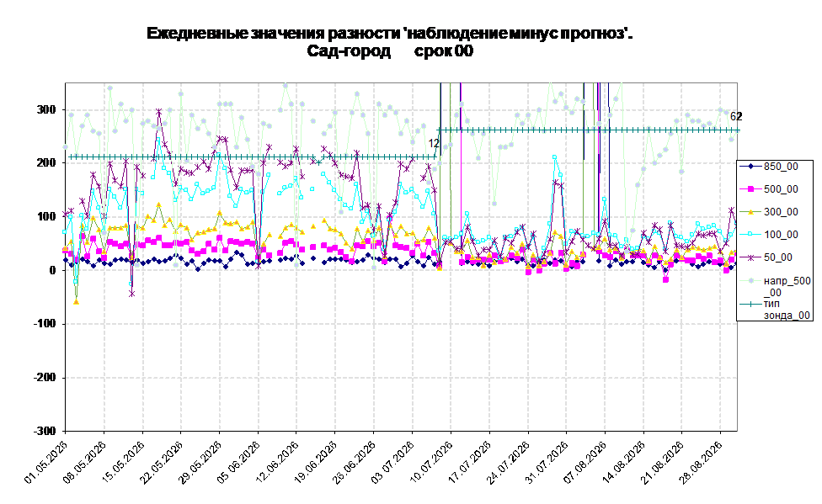Click the date label 08.05.2026

pyautogui.click(x=84, y=462)
